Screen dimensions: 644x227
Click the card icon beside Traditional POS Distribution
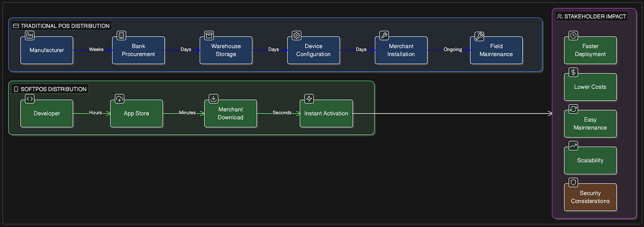(x=16, y=26)
